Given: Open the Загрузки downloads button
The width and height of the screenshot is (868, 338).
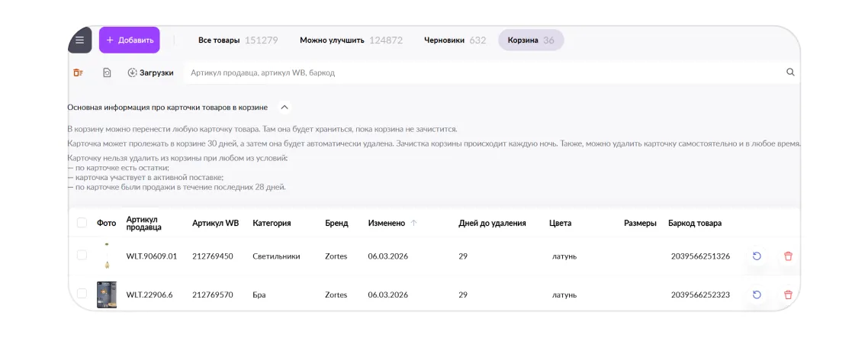Looking at the screenshot, I should (150, 72).
